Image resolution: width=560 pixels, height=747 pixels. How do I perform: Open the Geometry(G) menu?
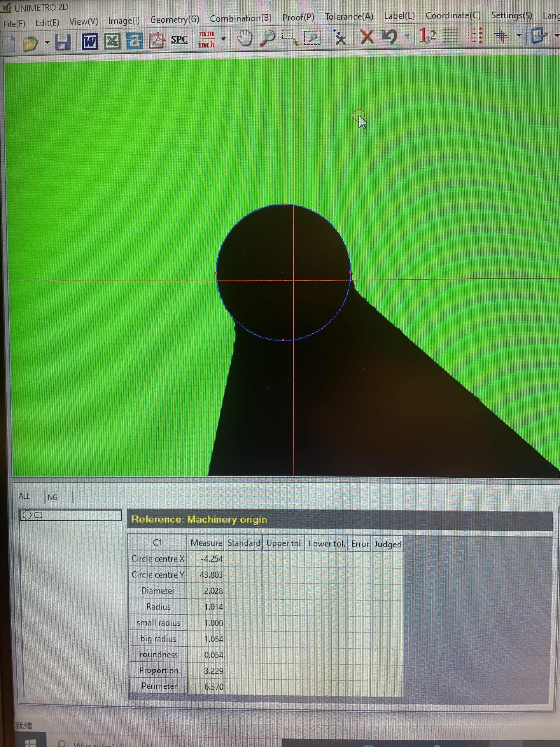tap(175, 20)
